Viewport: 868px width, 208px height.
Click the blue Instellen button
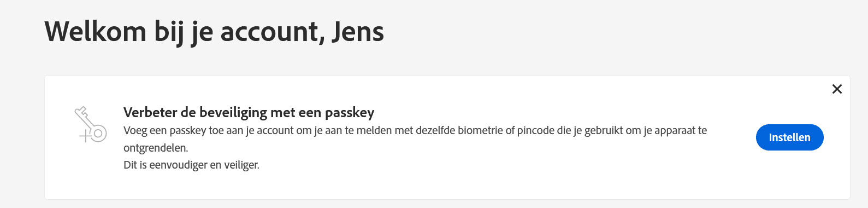(x=789, y=137)
